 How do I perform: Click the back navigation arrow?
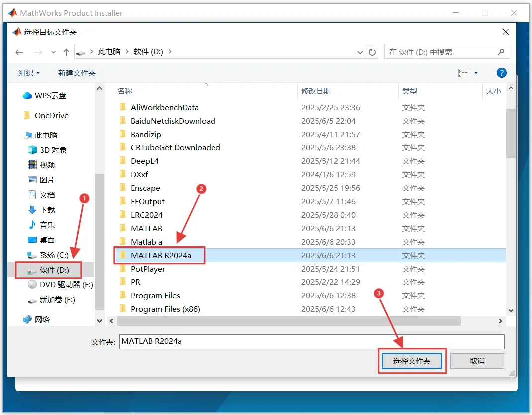[x=19, y=52]
